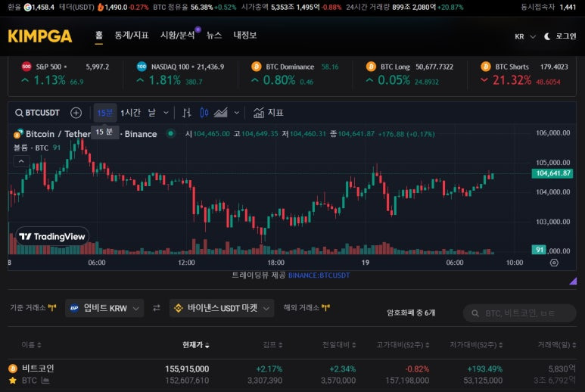This screenshot has height=392, width=585.
Task: Click the volume badge 91 on axis
Action: coord(539,250)
